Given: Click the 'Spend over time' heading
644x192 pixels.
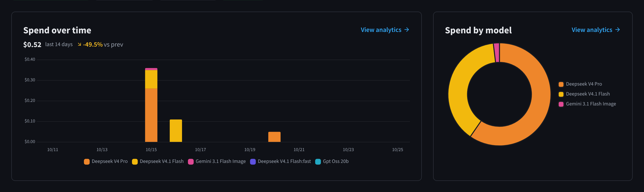Looking at the screenshot, I should (x=57, y=30).
